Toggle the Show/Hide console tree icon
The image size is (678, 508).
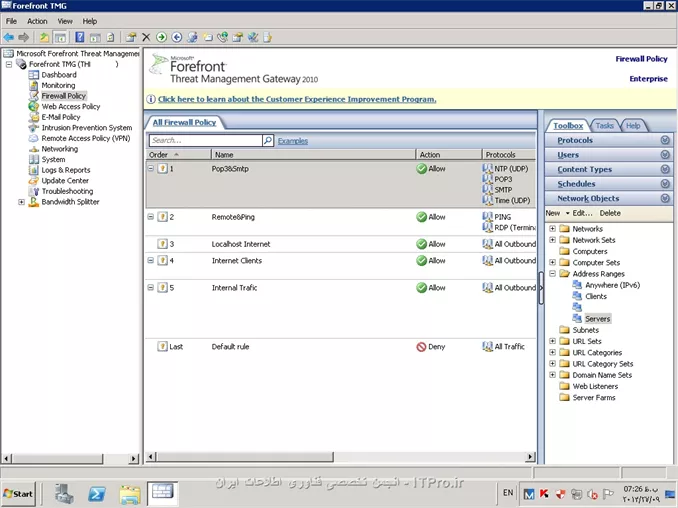pyautogui.click(x=60, y=37)
